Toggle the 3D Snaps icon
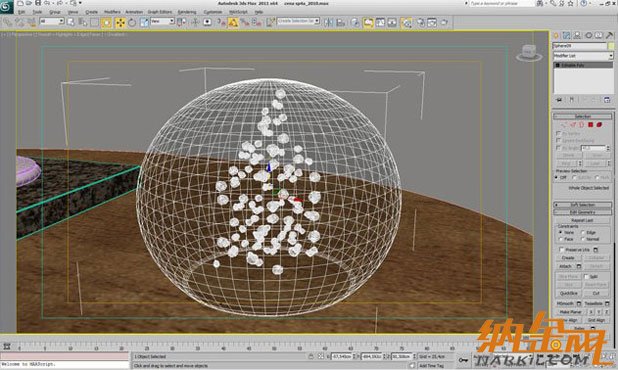The height and width of the screenshot is (370, 618). (x=222, y=22)
